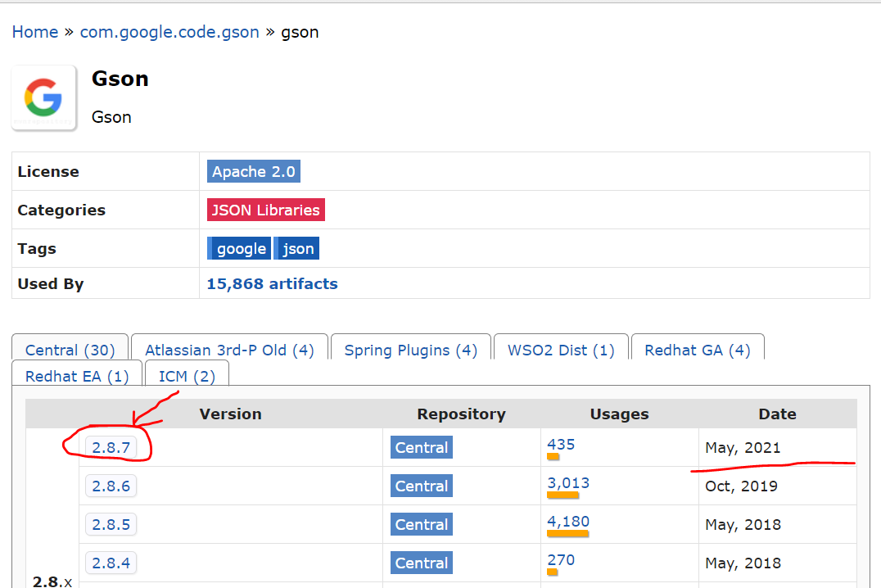Click the Version column header
This screenshot has width=881, height=588.
point(230,414)
